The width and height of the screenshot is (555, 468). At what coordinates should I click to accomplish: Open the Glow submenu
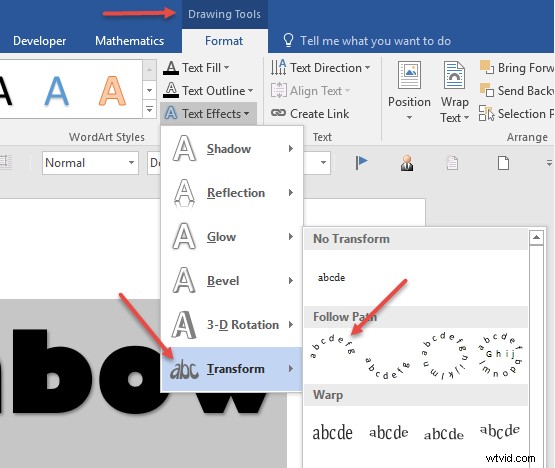pos(232,236)
